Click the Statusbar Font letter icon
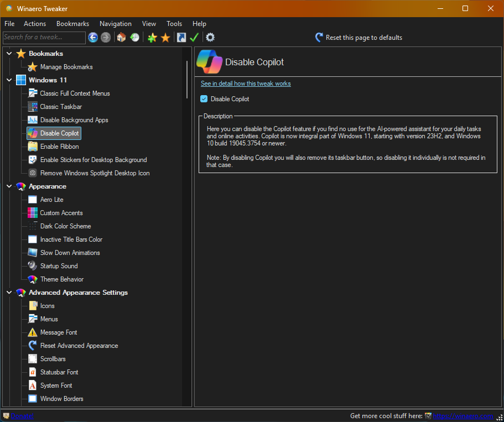 33,372
